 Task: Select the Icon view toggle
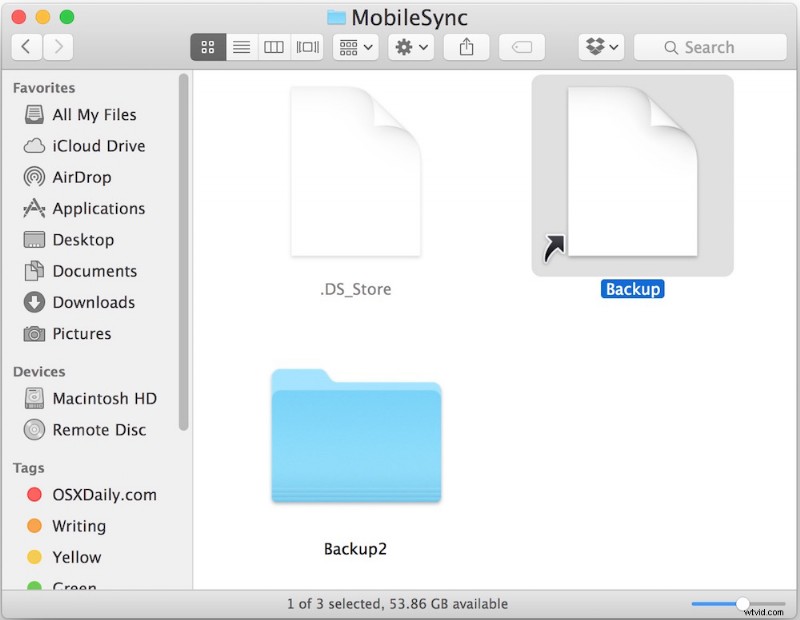click(x=207, y=47)
